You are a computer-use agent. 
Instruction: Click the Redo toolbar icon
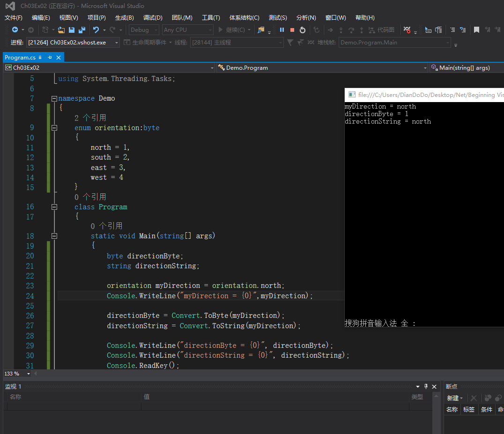coord(112,30)
